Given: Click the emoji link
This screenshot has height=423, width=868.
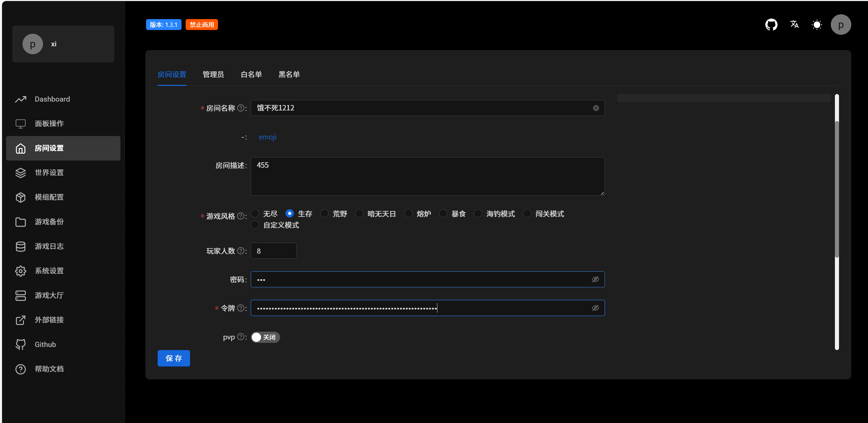Looking at the screenshot, I should click(x=267, y=137).
